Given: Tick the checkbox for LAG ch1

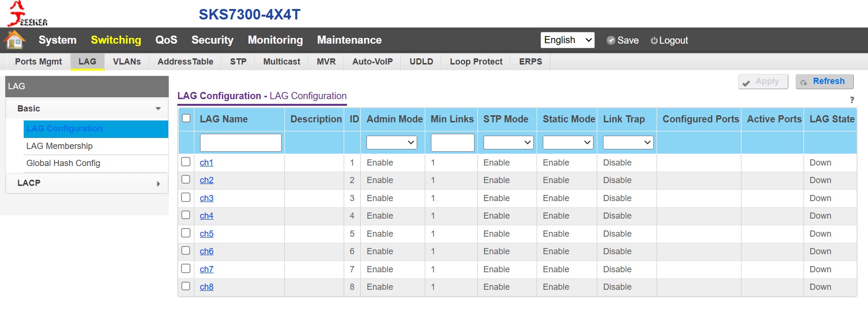Looking at the screenshot, I should pos(186,162).
